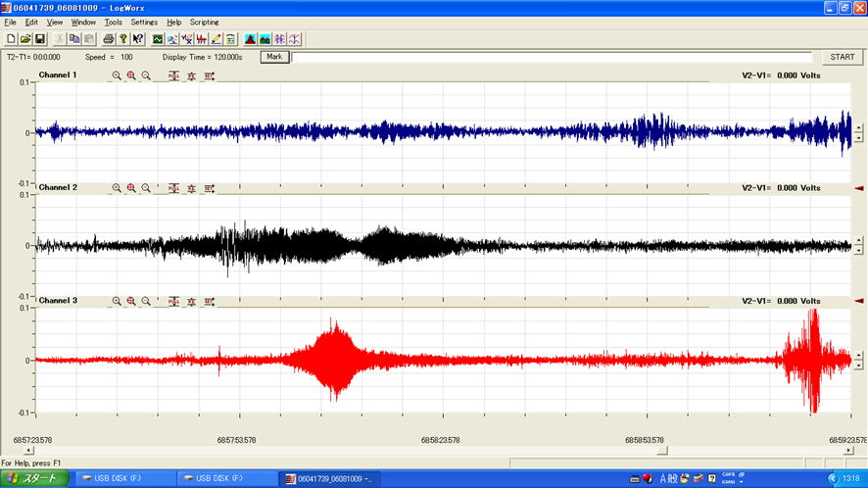Click the Channel 1 scale up arrow

(858, 127)
